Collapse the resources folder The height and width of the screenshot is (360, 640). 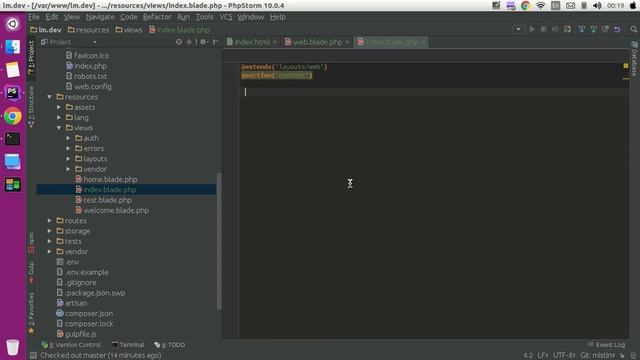49,97
